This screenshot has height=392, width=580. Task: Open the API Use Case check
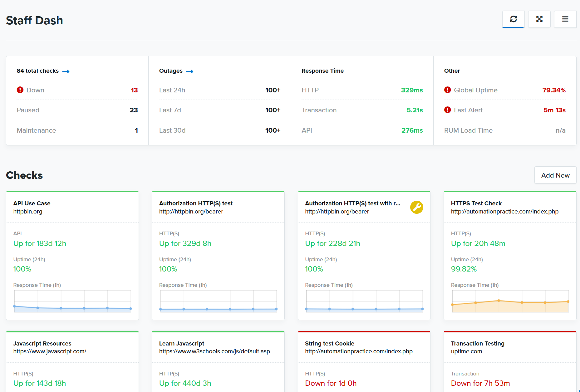32,203
